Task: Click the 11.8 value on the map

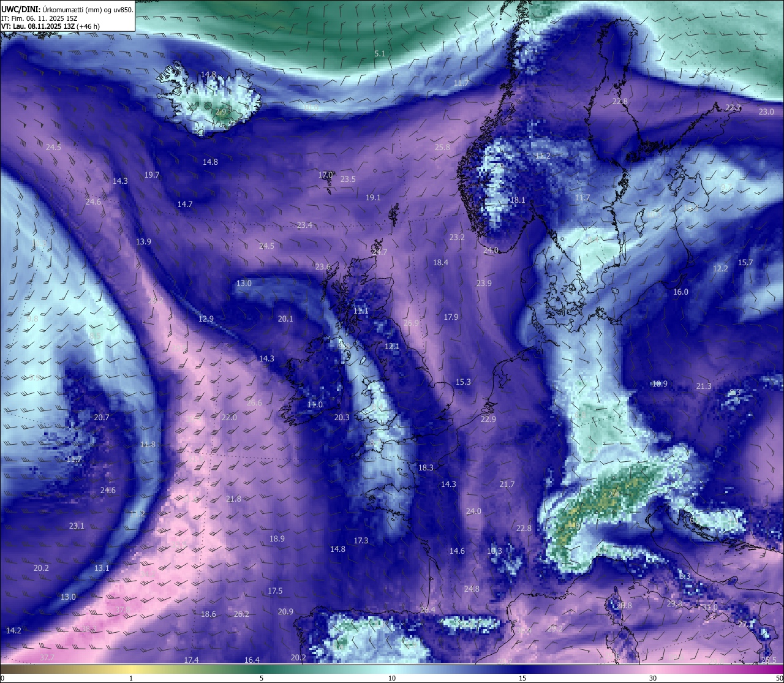Action: tap(148, 444)
